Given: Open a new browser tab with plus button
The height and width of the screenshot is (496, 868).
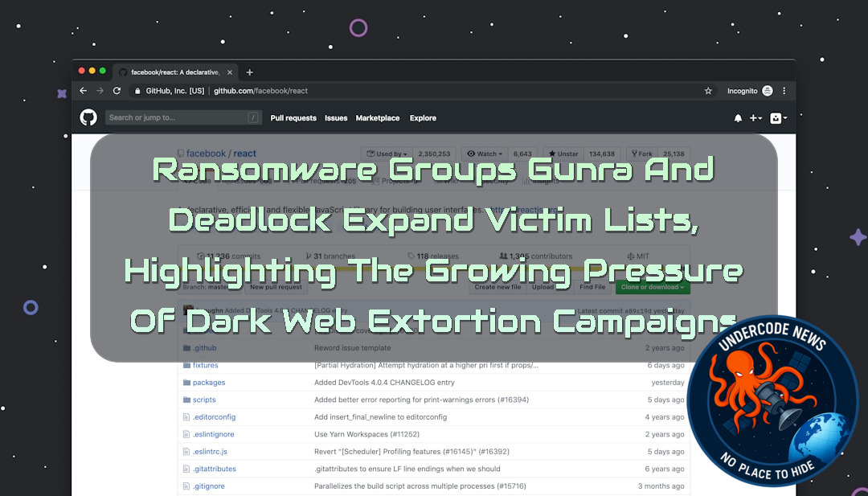Looking at the screenshot, I should coord(250,72).
